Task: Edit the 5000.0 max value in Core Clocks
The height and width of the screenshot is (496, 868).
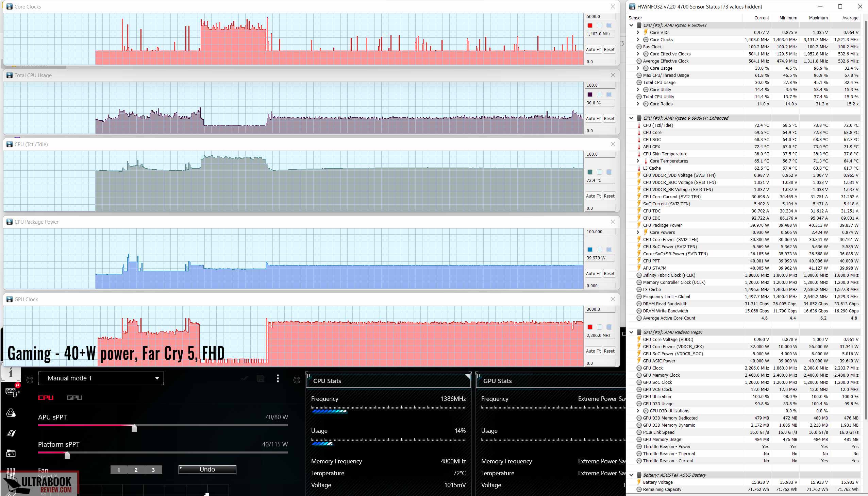Action: click(600, 16)
